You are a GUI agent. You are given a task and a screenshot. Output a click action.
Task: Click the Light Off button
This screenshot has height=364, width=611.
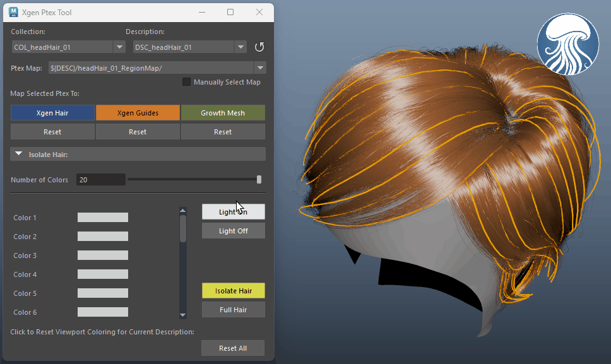click(x=234, y=230)
